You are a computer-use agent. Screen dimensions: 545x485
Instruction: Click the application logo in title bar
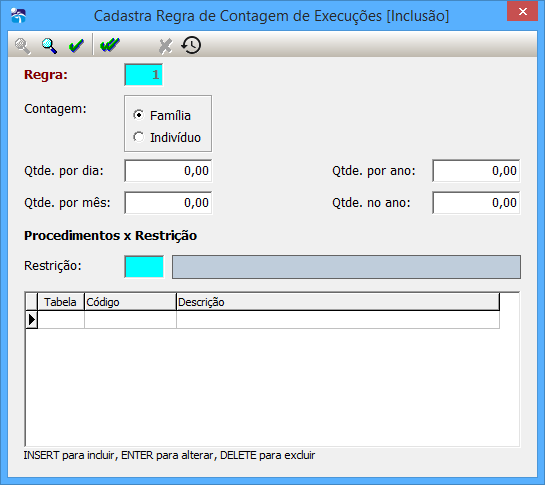click(18, 16)
